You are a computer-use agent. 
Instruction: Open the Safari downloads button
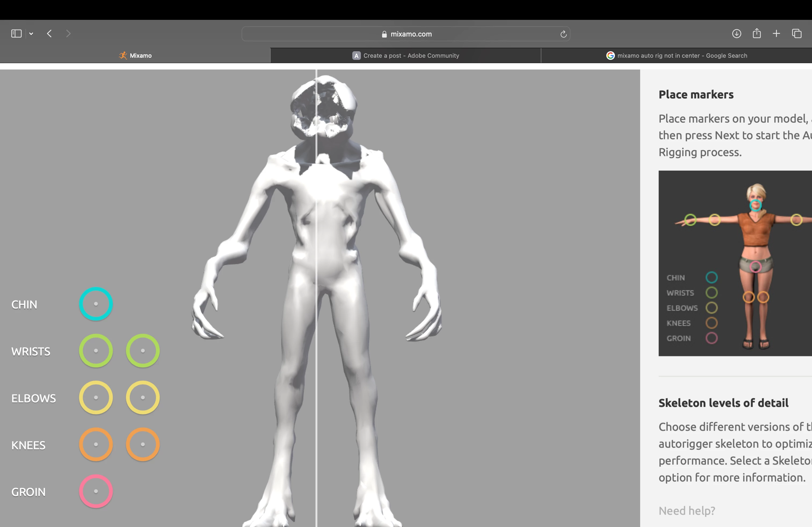point(736,33)
